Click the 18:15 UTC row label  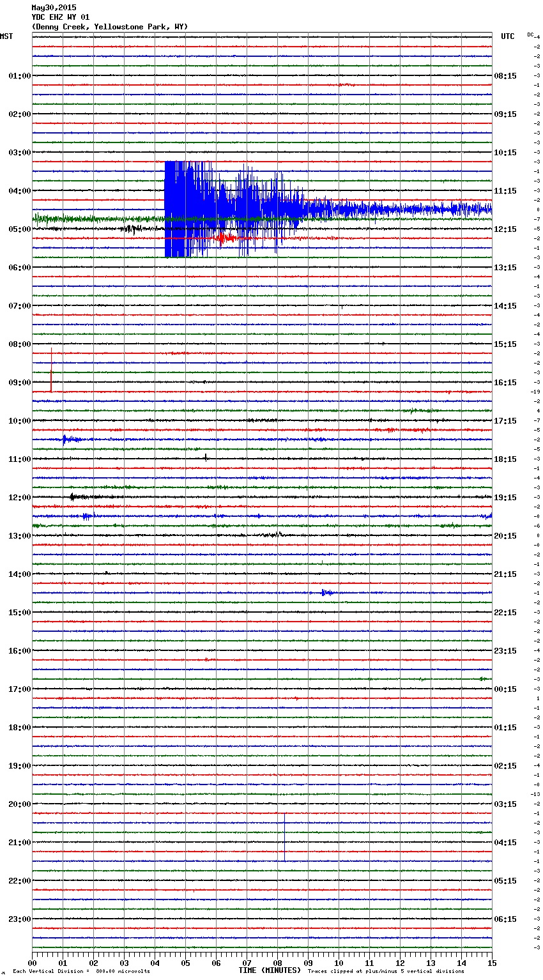click(505, 459)
